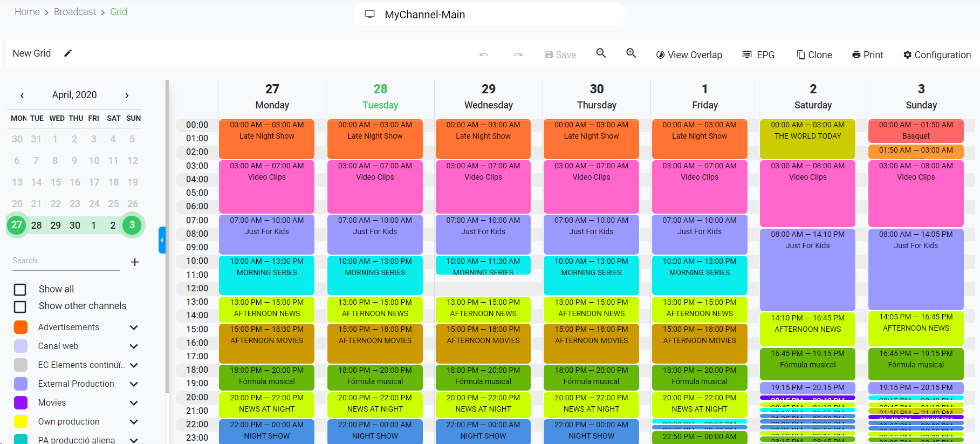Expand the Movies category chevron

(134, 403)
